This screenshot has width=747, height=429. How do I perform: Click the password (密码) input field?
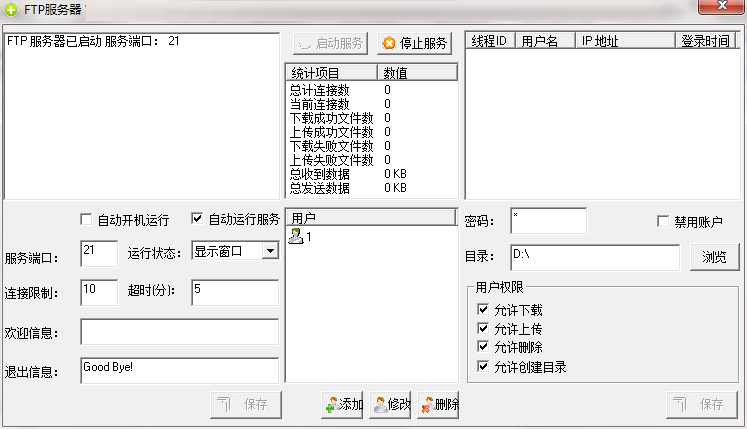click(x=548, y=221)
